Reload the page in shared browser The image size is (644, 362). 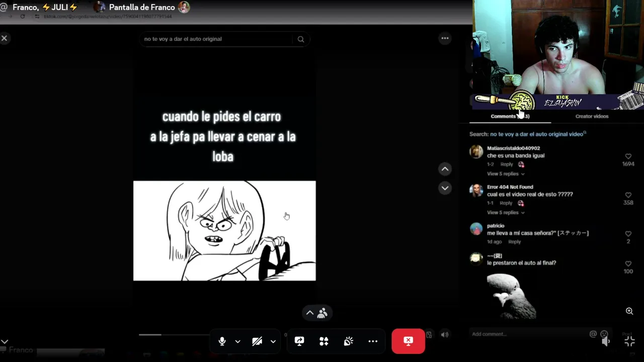pyautogui.click(x=22, y=17)
